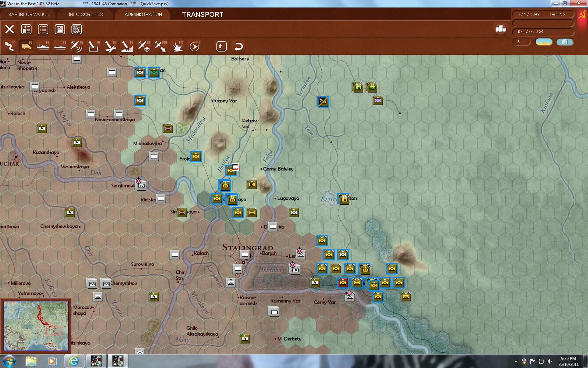588x368 pixels.
Task: Open the bar chart statistics icon
Action: click(500, 28)
